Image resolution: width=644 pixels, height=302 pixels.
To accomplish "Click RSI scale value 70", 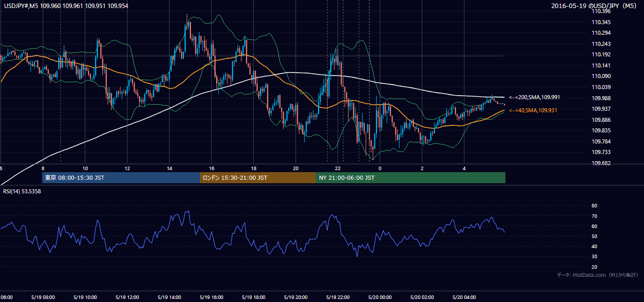I will (x=594, y=216).
